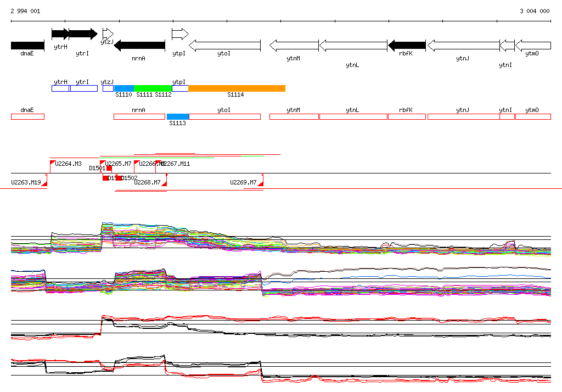Click the white ytnL gene arrow
The width and height of the screenshot is (562, 392).
click(x=353, y=46)
